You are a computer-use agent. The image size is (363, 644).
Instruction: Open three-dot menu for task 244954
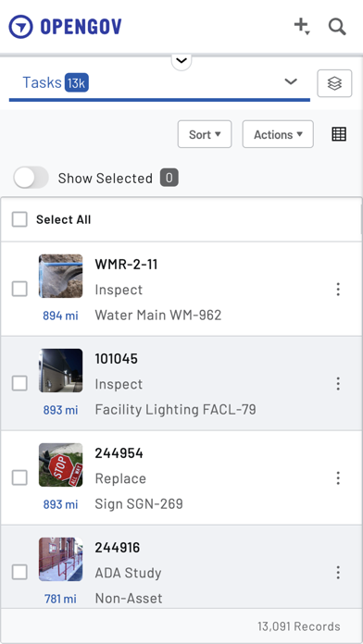tap(338, 478)
